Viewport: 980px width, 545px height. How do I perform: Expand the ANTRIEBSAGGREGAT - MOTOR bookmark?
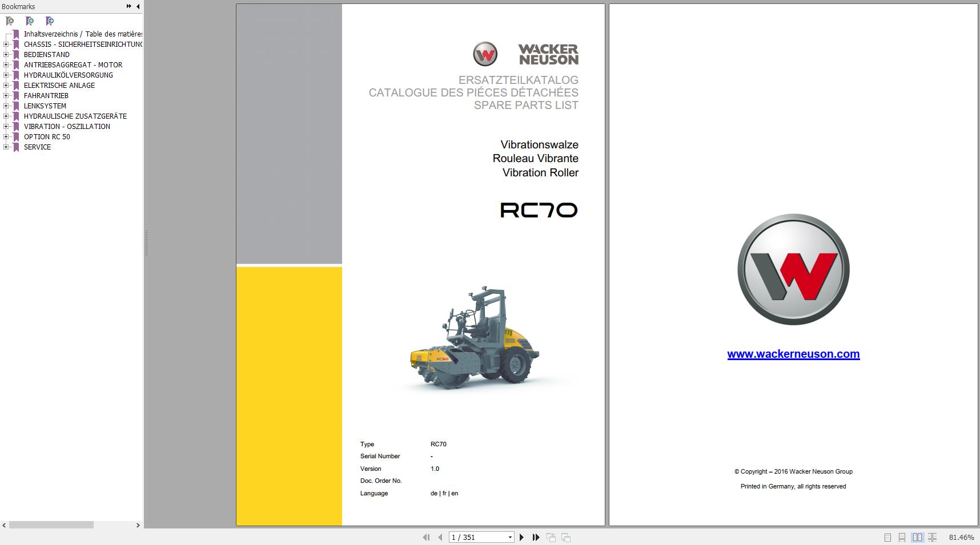(6, 64)
